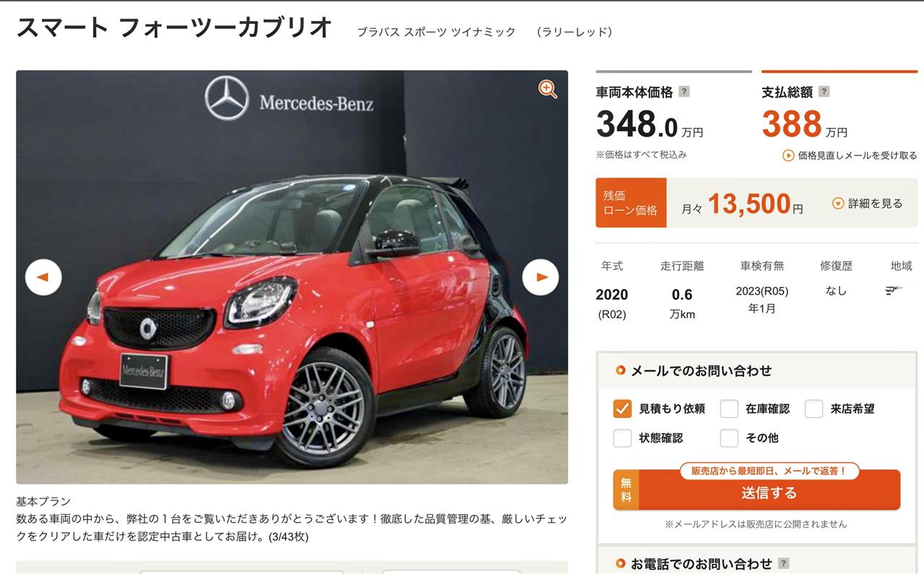Show the previous car photo
This screenshot has width=924, height=574.
point(43,277)
